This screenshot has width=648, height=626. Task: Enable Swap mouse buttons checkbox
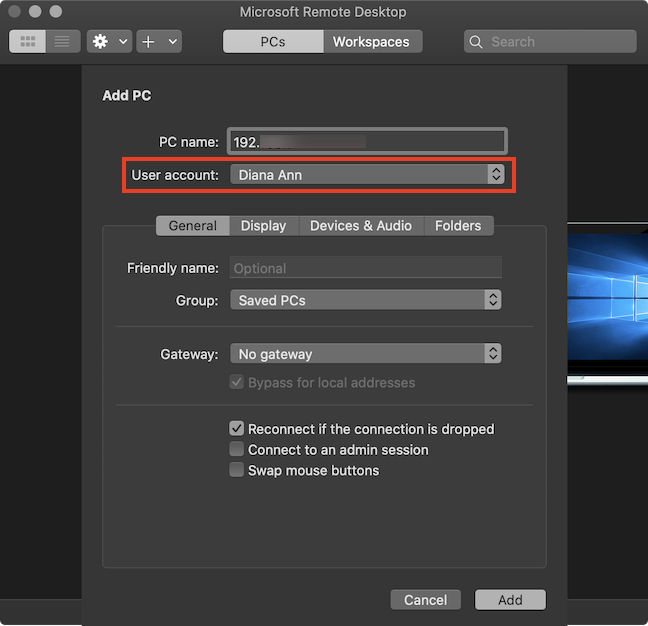236,470
